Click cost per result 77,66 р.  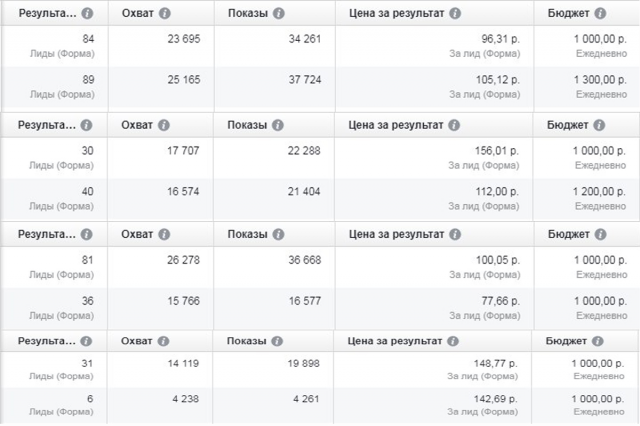pos(500,301)
